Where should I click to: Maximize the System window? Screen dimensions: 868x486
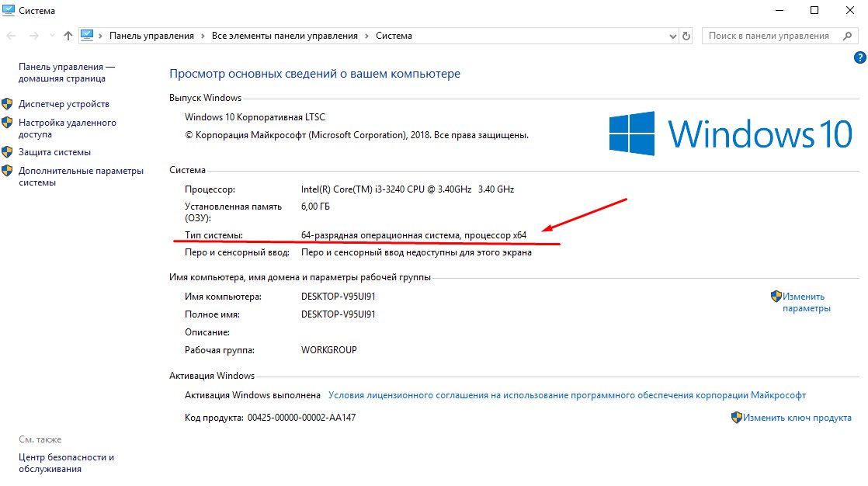pyautogui.click(x=814, y=11)
